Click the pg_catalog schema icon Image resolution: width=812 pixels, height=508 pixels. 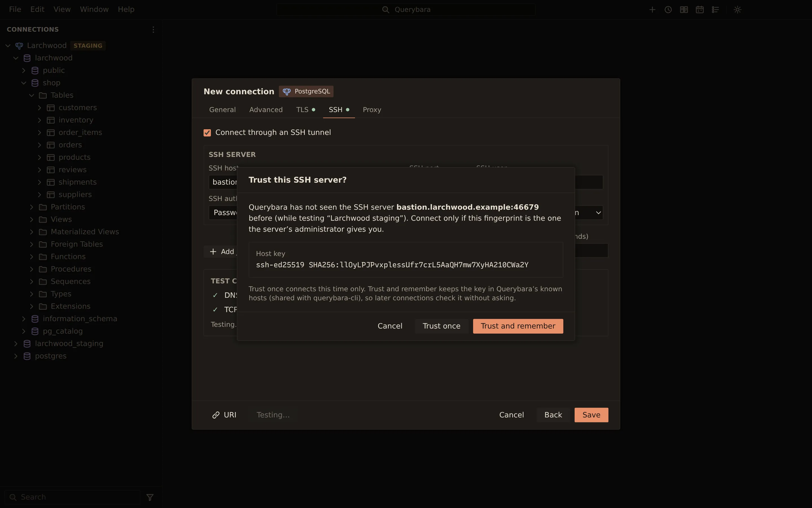pyautogui.click(x=35, y=331)
